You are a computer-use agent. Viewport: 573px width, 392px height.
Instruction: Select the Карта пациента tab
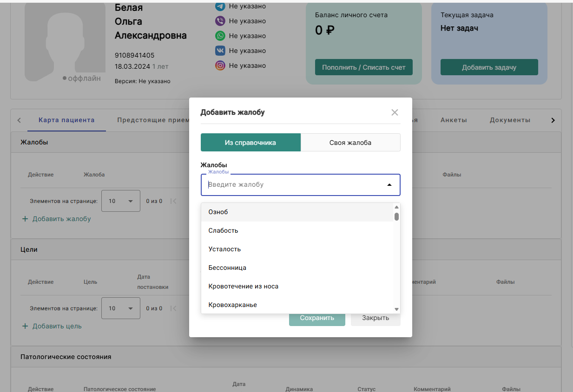(66, 120)
